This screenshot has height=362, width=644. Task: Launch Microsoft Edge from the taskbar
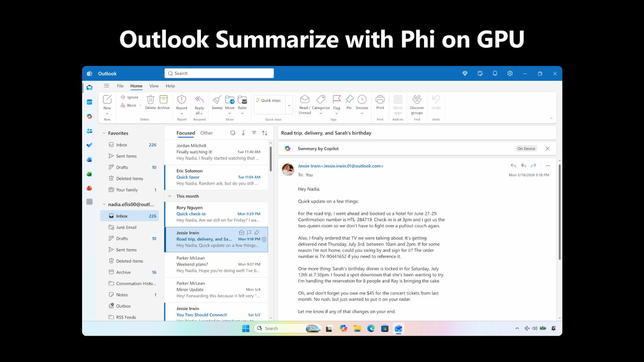tap(371, 328)
